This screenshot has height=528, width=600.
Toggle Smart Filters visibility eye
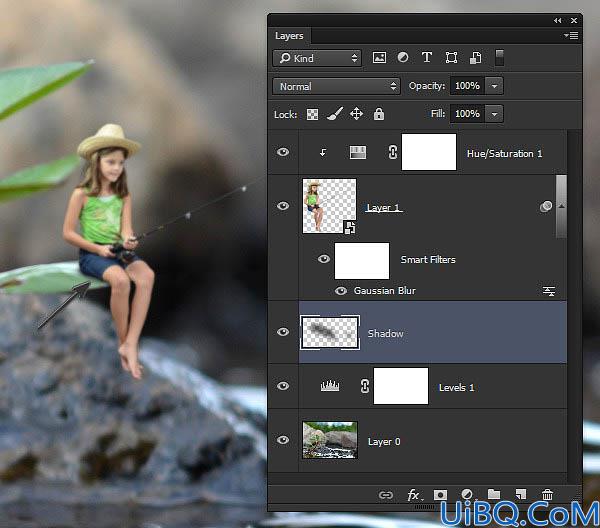coord(324,259)
